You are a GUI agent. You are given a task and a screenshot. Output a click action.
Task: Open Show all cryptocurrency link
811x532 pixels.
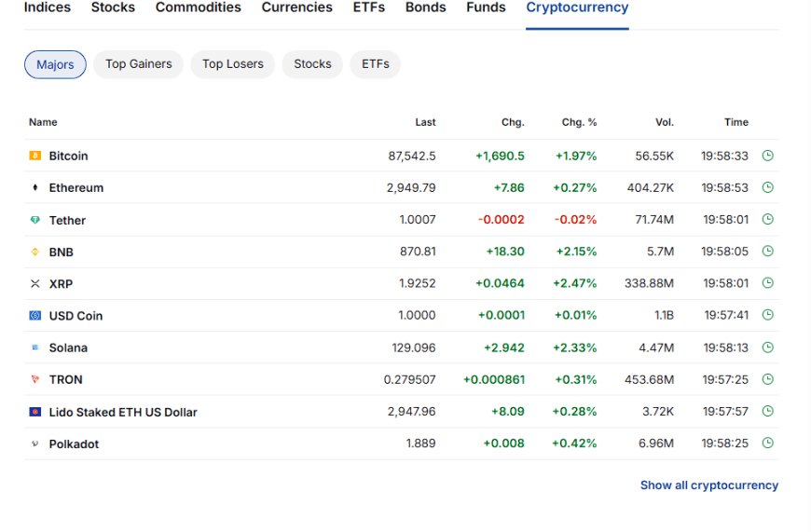pos(709,485)
